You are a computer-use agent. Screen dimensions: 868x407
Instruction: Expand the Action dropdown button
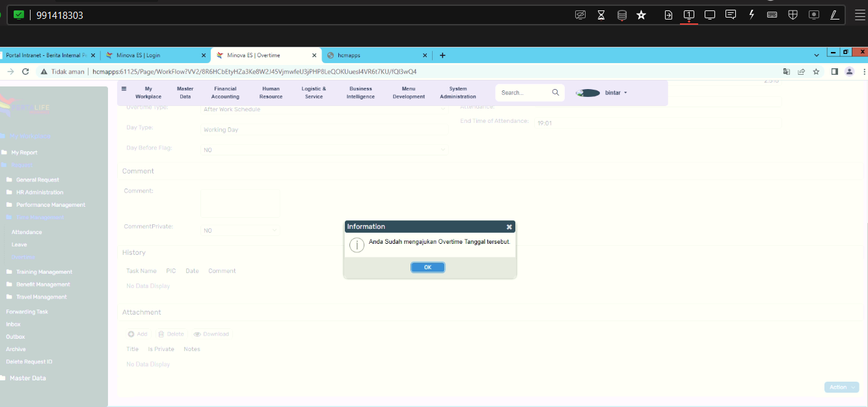pos(841,387)
